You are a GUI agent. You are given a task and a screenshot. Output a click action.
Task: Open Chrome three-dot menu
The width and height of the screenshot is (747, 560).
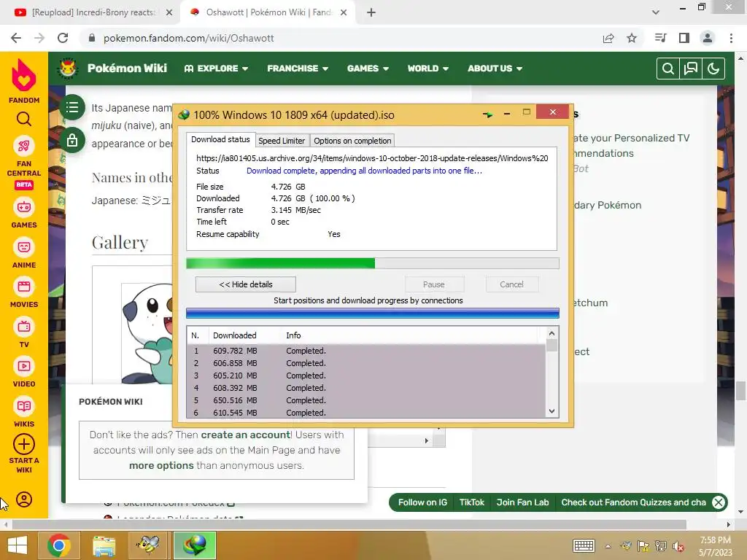[x=731, y=38]
